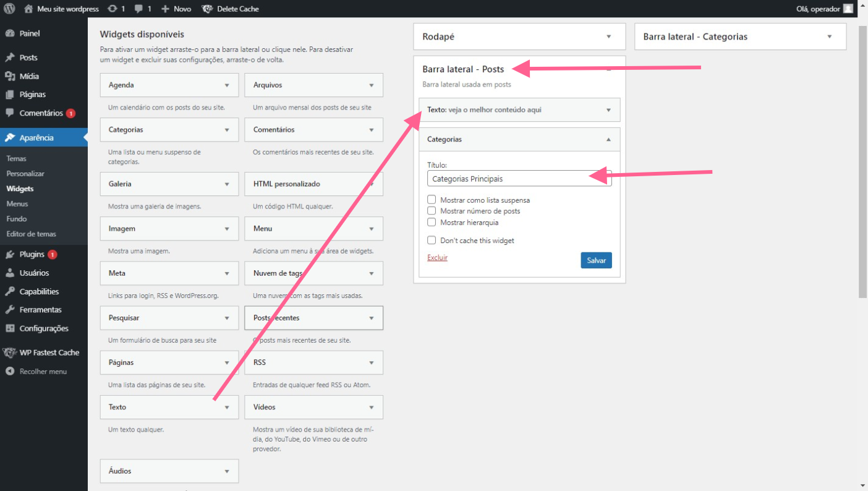The image size is (868, 491).
Task: Click the Delete Cache text in admin bar
Action: point(238,9)
